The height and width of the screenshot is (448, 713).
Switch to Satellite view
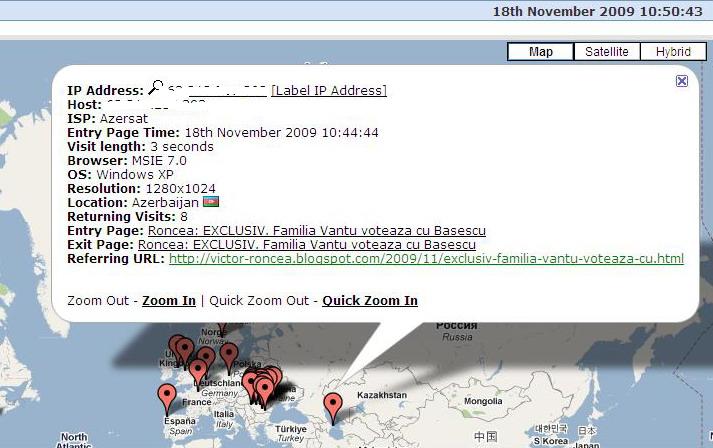[607, 52]
